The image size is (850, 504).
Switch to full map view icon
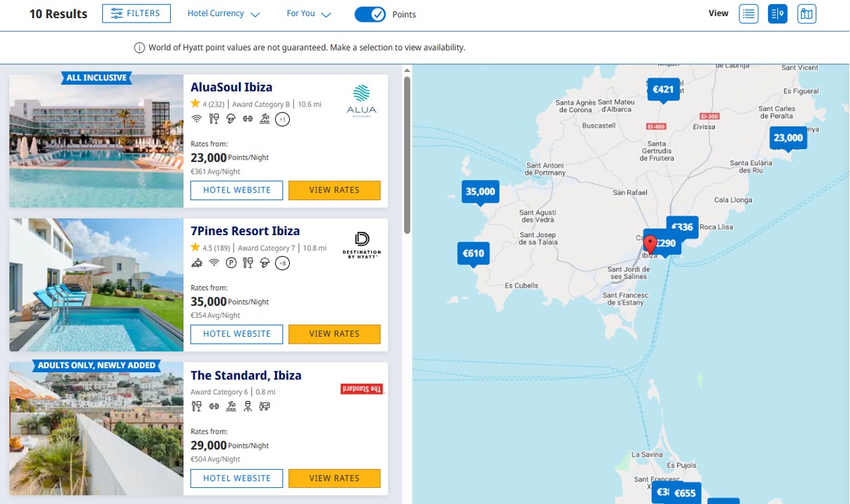tap(807, 14)
